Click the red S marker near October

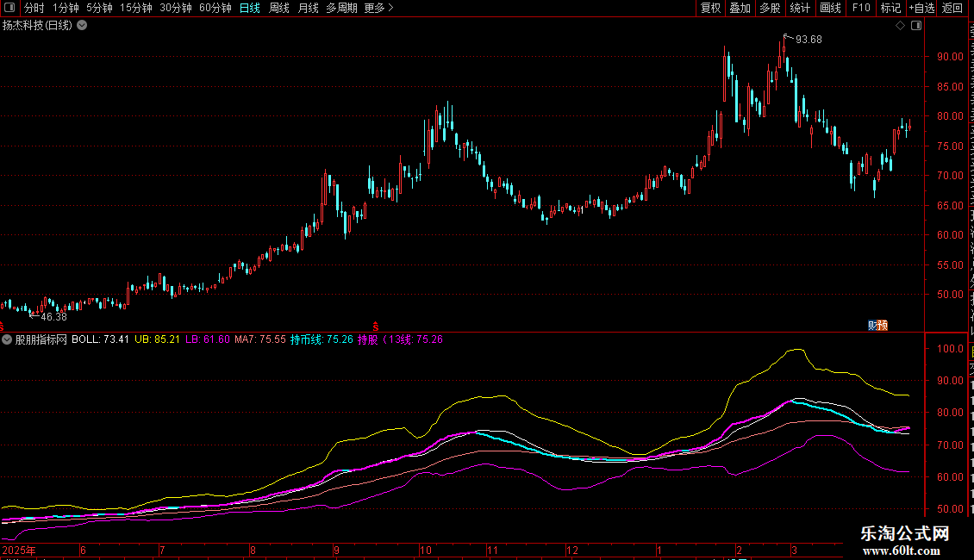pyautogui.click(x=375, y=327)
